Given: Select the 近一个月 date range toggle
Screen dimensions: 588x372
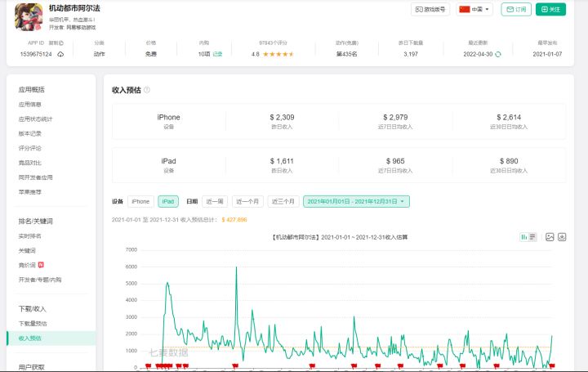Looking at the screenshot, I should click(247, 202).
